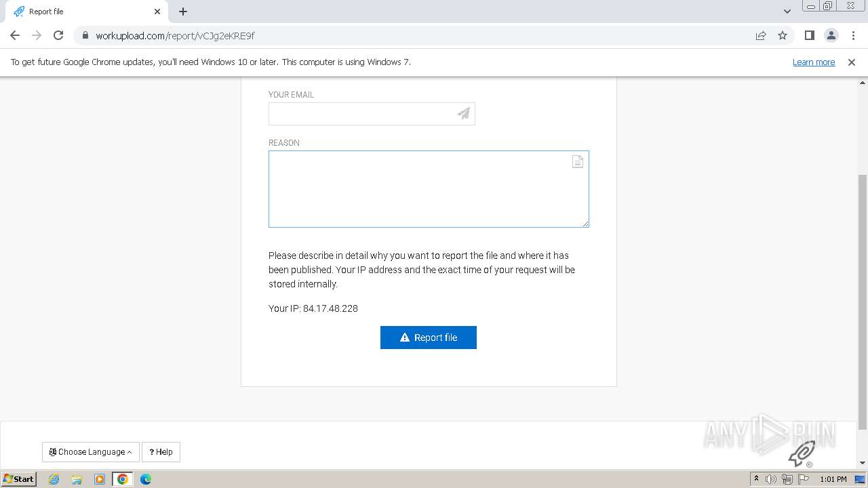Click the scrollbar down arrow
The height and width of the screenshot is (488, 868).
pyautogui.click(x=863, y=463)
